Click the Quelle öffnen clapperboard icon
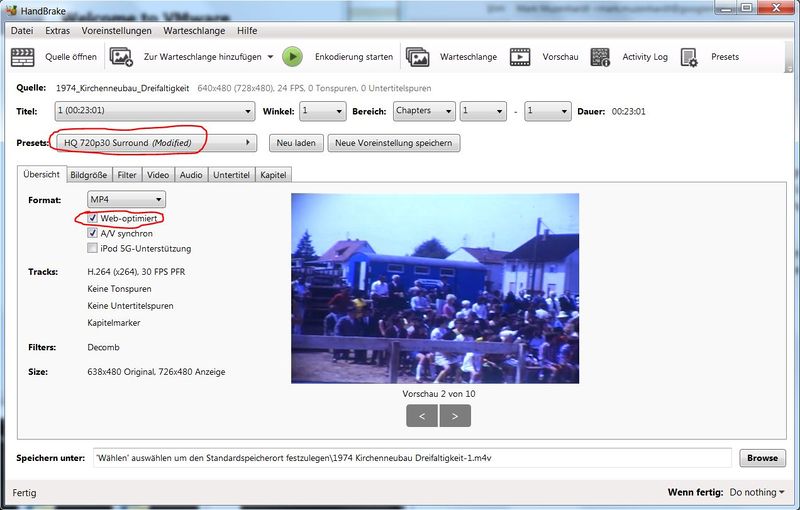 (22, 57)
